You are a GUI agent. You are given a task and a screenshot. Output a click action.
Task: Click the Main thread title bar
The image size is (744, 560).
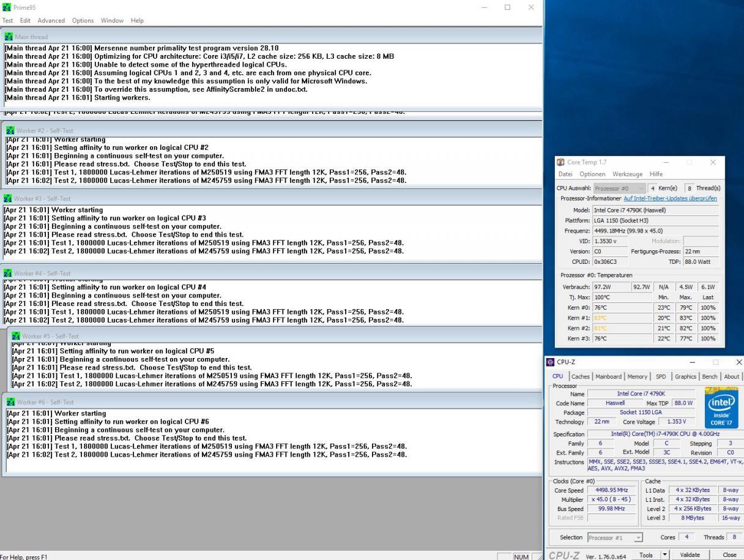point(271,37)
